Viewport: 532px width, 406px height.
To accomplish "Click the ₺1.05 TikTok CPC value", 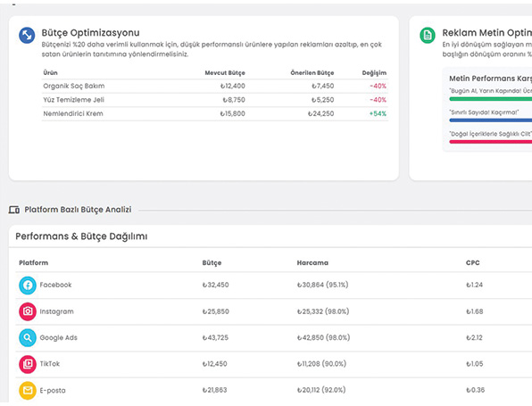I will tap(475, 364).
